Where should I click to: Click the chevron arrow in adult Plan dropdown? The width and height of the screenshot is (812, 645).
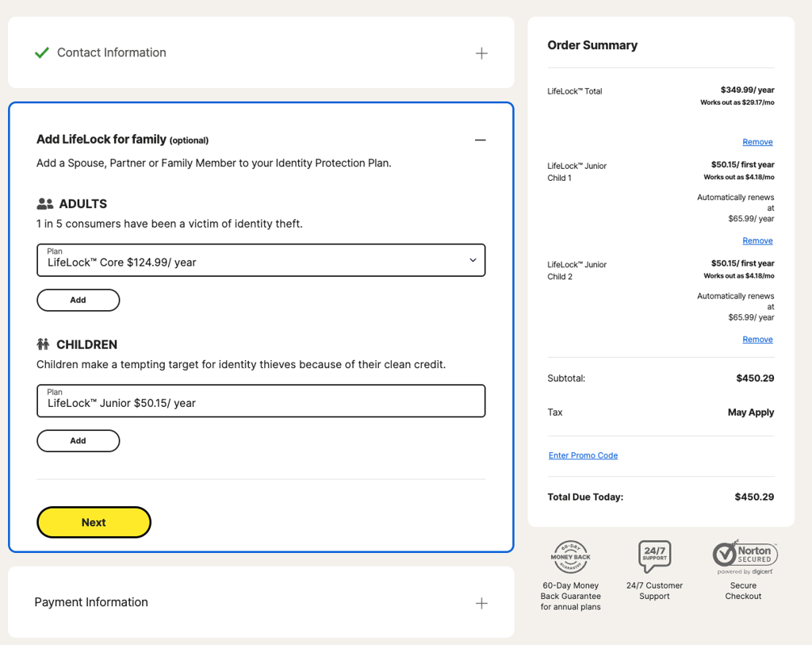pyautogui.click(x=473, y=260)
